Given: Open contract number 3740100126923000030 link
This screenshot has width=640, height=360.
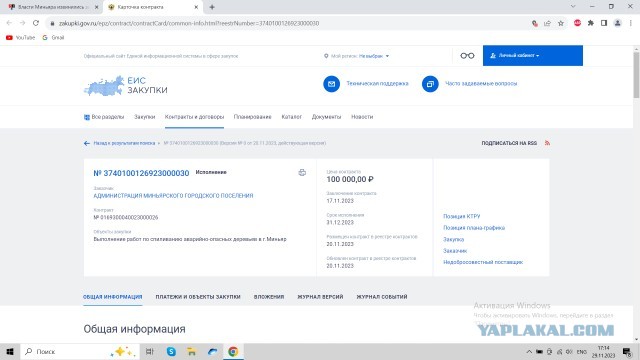Looking at the screenshot, I should click(141, 173).
